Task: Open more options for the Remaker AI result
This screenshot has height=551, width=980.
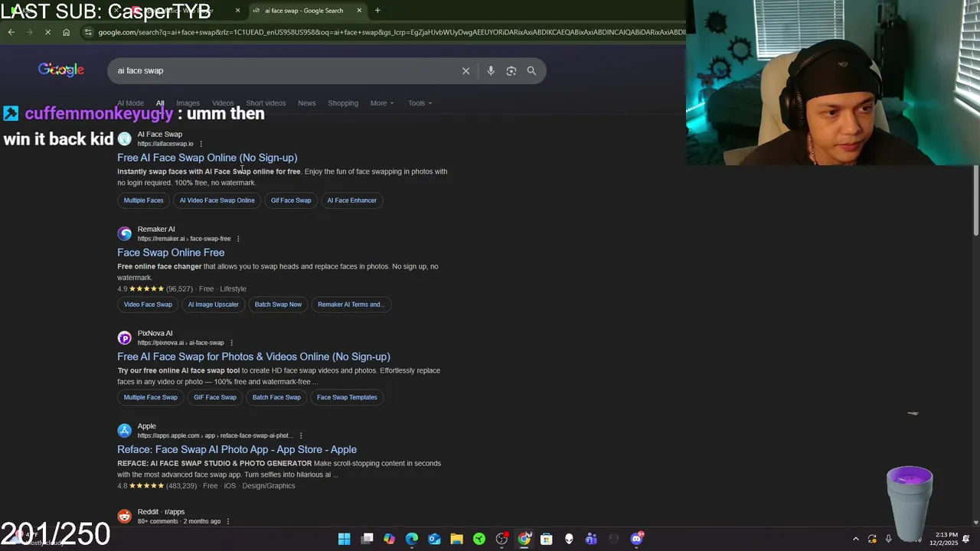Action: coord(238,239)
